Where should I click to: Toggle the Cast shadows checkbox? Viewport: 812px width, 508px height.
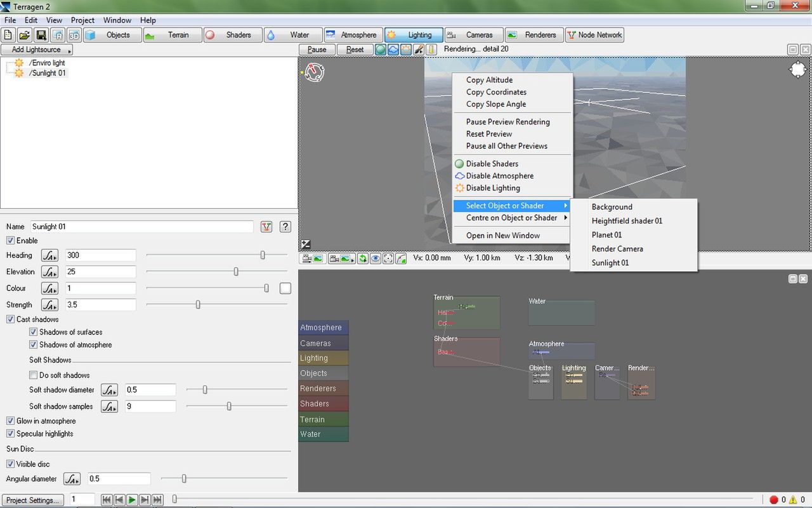click(x=10, y=319)
